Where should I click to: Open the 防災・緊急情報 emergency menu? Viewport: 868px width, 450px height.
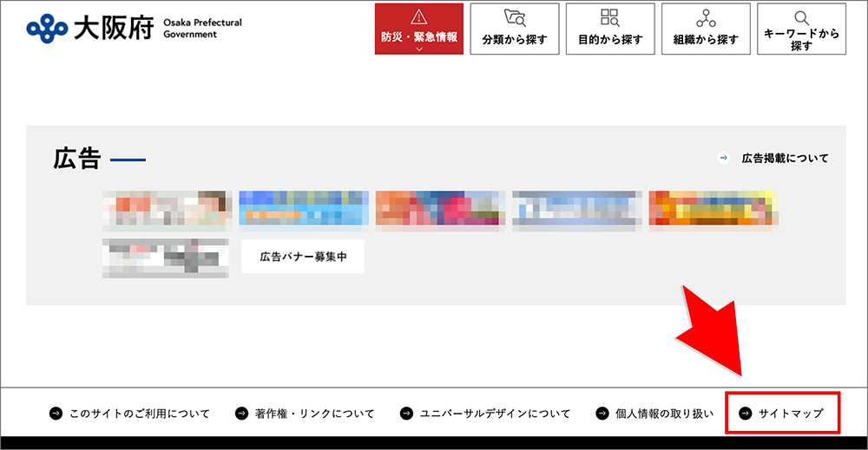419,29
